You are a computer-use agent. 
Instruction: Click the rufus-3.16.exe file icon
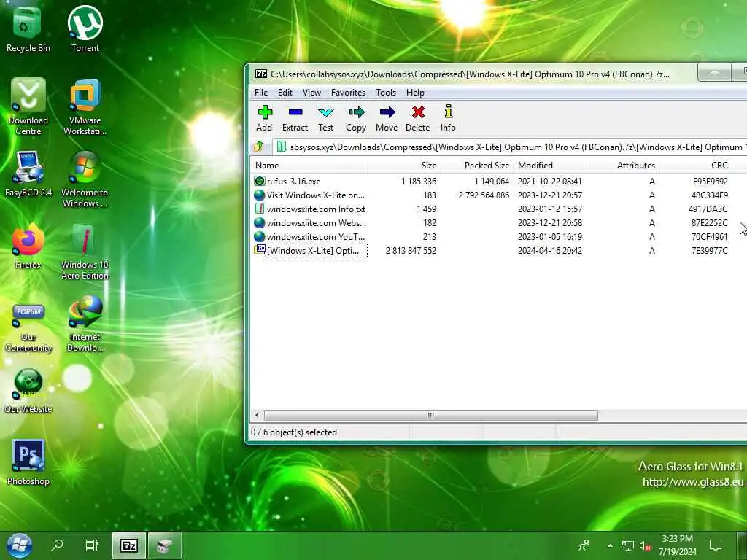click(260, 181)
